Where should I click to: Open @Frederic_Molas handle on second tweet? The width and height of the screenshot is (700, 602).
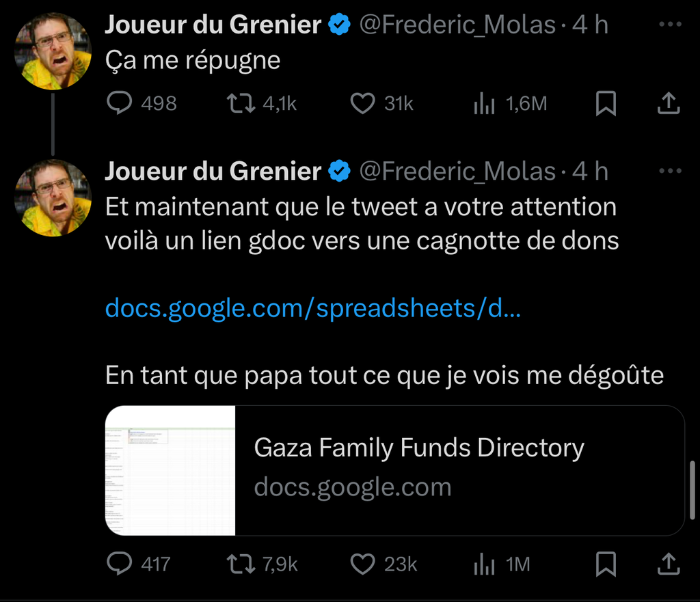457,171
